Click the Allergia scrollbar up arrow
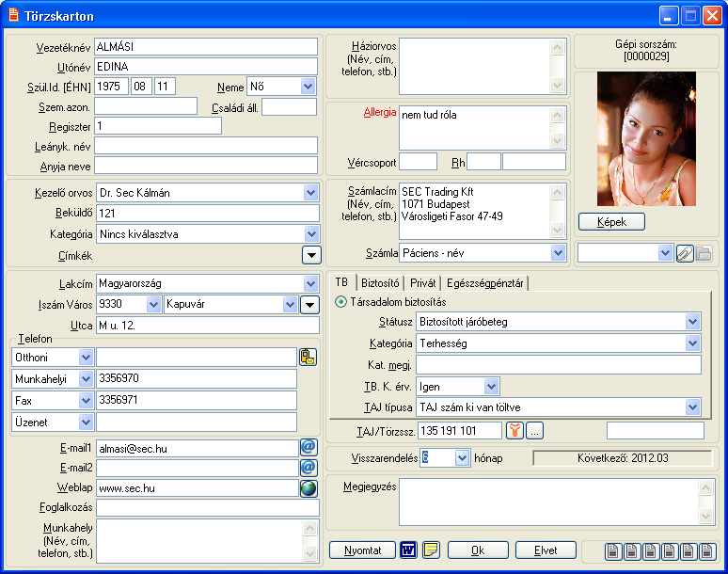 coord(557,115)
